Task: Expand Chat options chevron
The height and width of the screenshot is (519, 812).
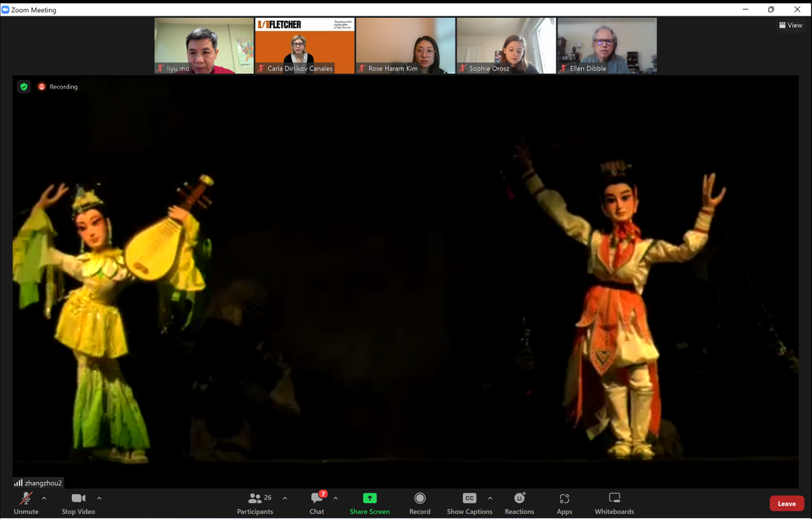Action: pos(336,498)
